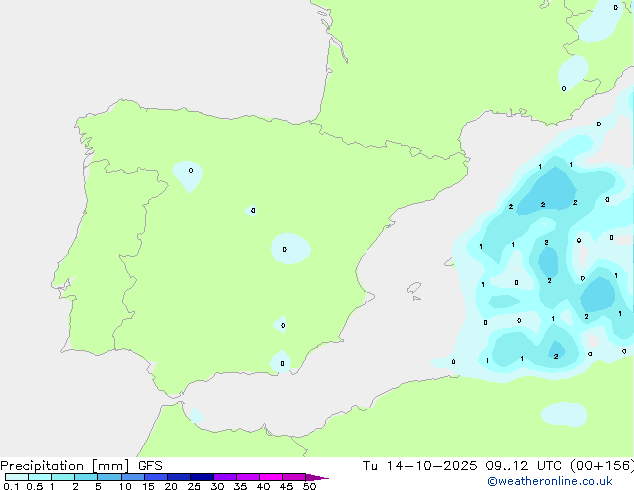634x490 pixels.
Task: Pick the legend swatch between 0.5 and 1
Action: tap(40, 477)
